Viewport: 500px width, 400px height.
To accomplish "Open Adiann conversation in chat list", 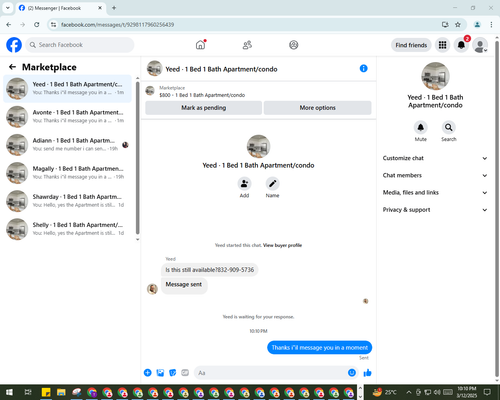I will (x=67, y=145).
